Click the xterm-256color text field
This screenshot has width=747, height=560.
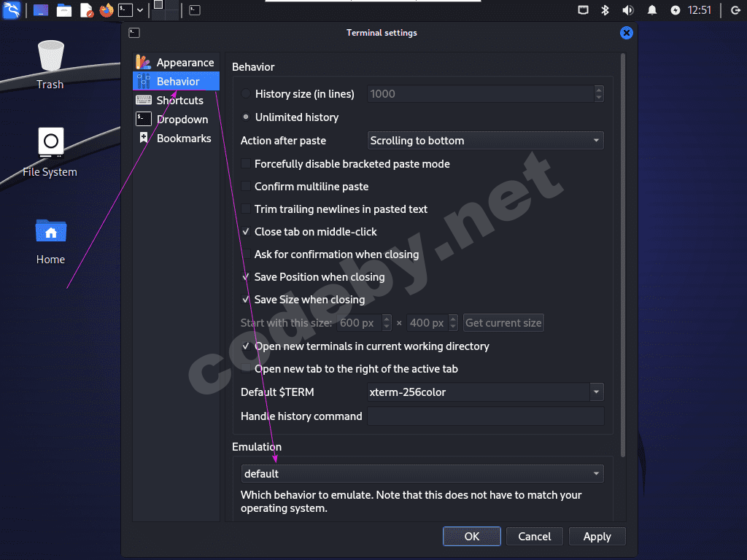(x=479, y=392)
